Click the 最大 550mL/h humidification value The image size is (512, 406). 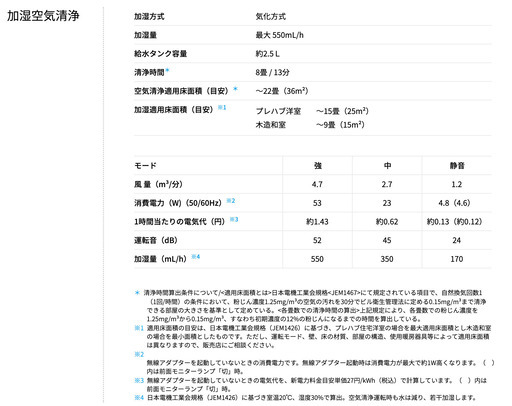pyautogui.click(x=280, y=35)
